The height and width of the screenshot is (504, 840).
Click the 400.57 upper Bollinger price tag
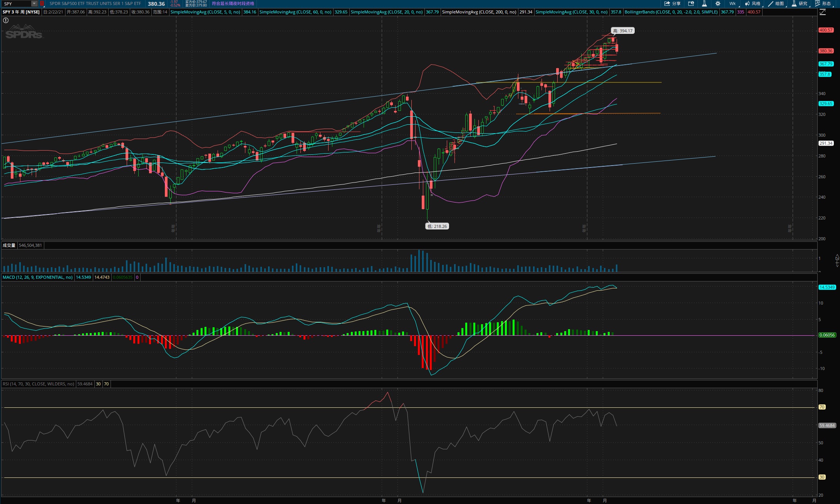pyautogui.click(x=826, y=30)
